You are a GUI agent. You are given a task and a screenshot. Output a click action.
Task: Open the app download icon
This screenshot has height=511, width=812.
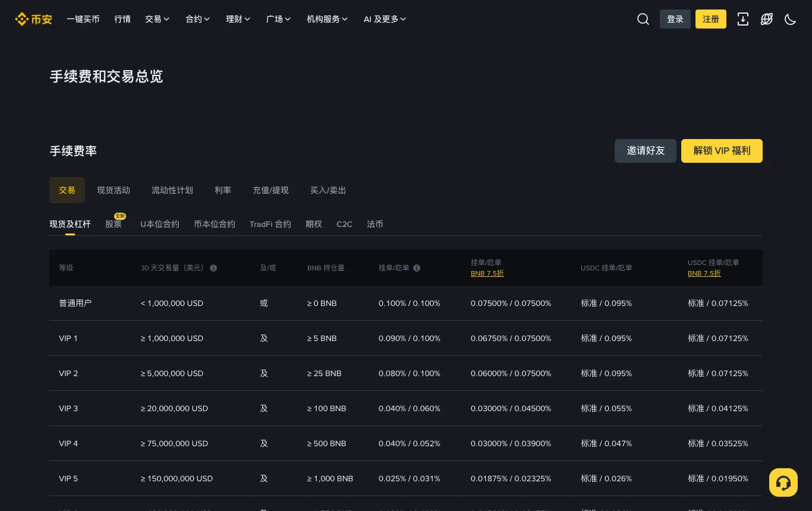tap(743, 19)
